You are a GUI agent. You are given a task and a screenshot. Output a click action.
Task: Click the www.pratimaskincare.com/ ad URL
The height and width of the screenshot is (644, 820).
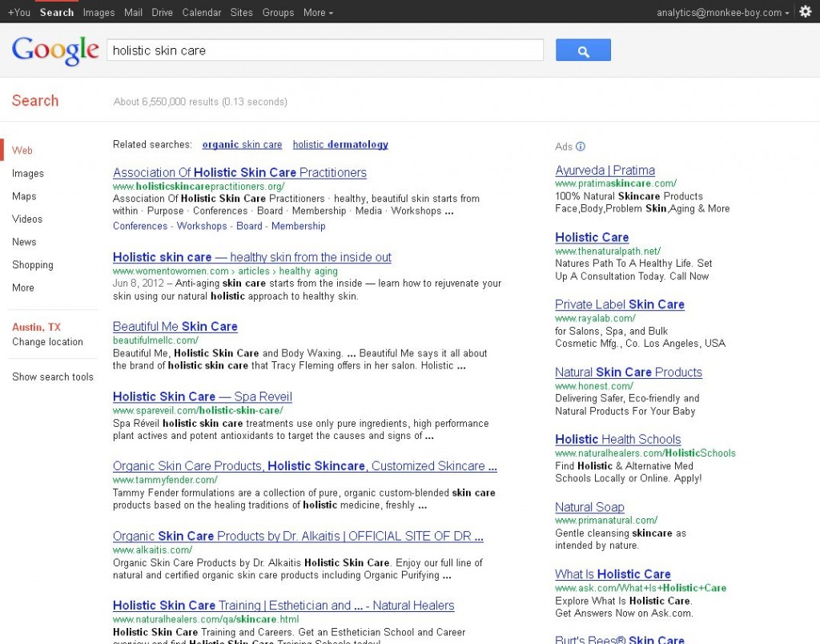coord(616,183)
